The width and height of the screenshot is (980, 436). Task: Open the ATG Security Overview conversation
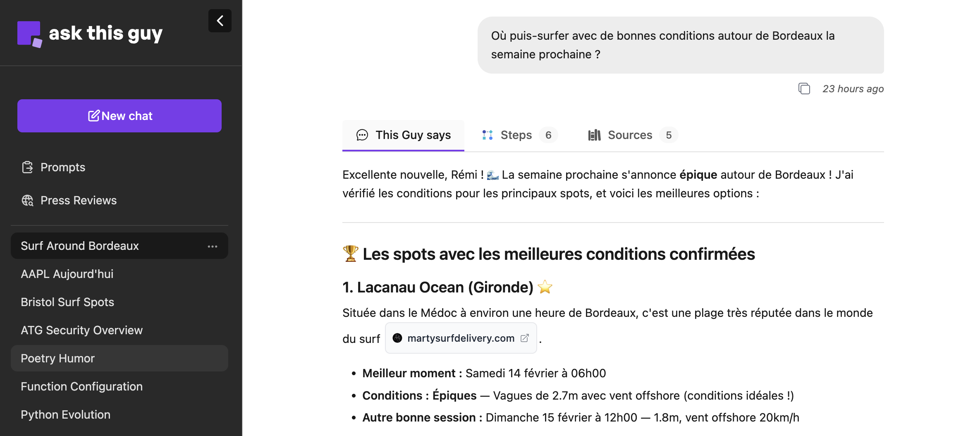click(x=81, y=330)
